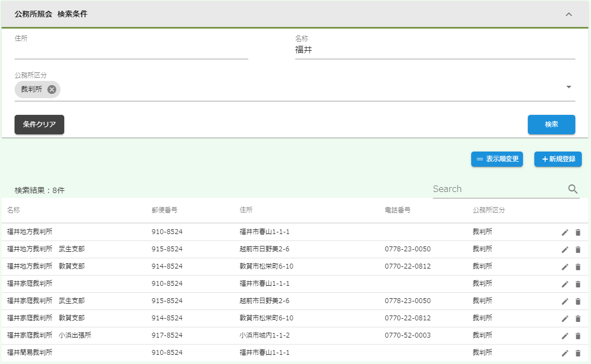Sort by 郵便番号 column header
The width and height of the screenshot is (591, 364).
pyautogui.click(x=164, y=210)
